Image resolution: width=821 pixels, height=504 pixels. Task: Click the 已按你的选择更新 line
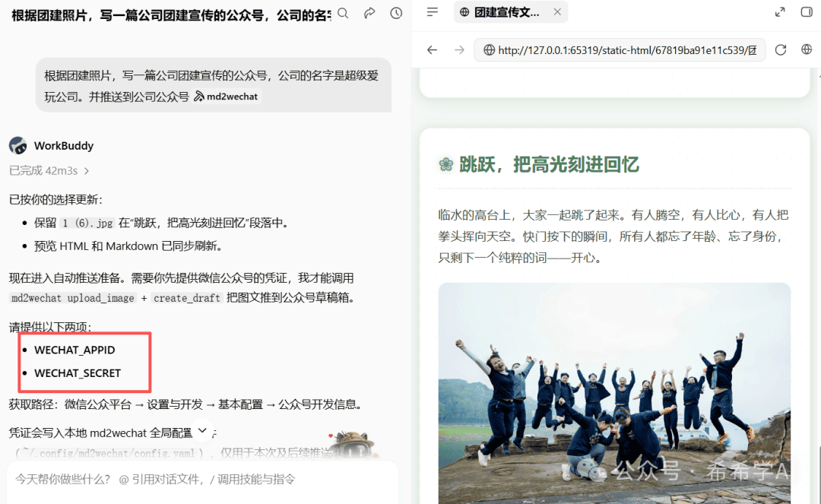(x=56, y=199)
